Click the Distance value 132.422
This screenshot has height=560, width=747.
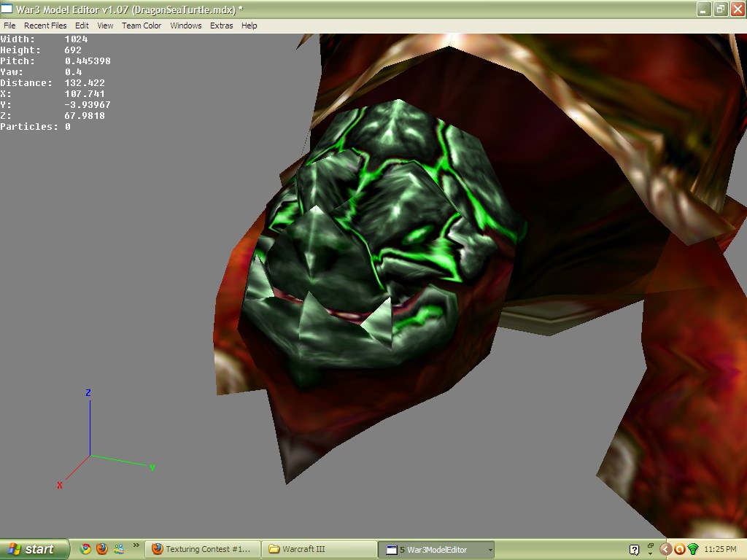coord(85,83)
